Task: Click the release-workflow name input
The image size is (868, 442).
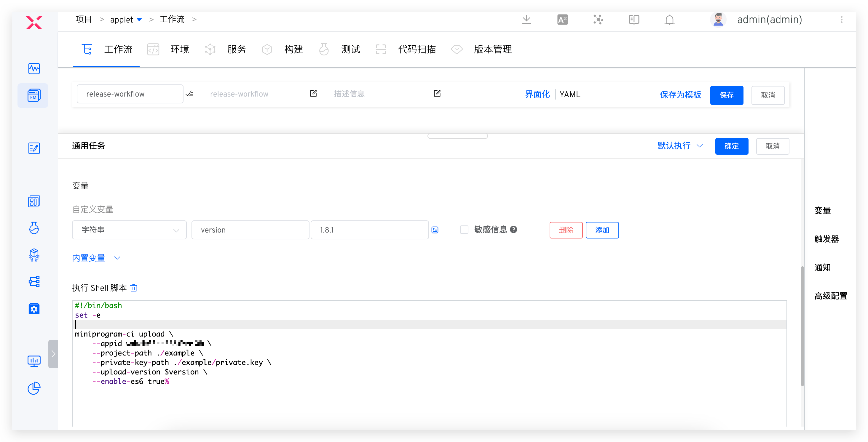Action: 130,94
